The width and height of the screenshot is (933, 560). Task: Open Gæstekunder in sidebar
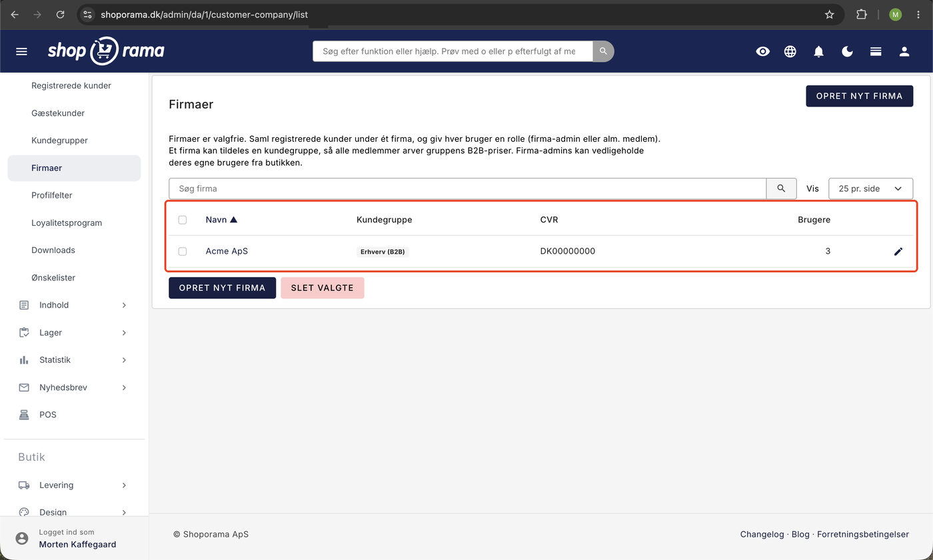pyautogui.click(x=58, y=113)
